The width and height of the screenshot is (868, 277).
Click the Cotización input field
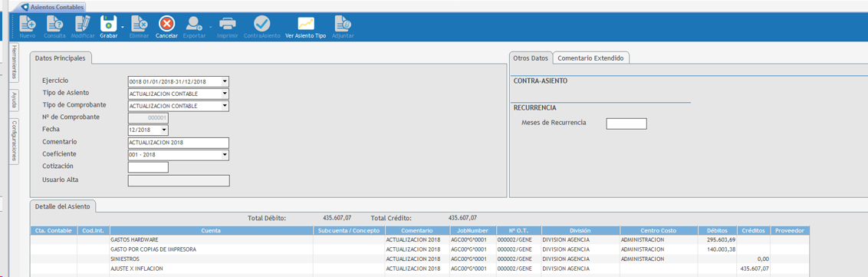click(x=148, y=167)
